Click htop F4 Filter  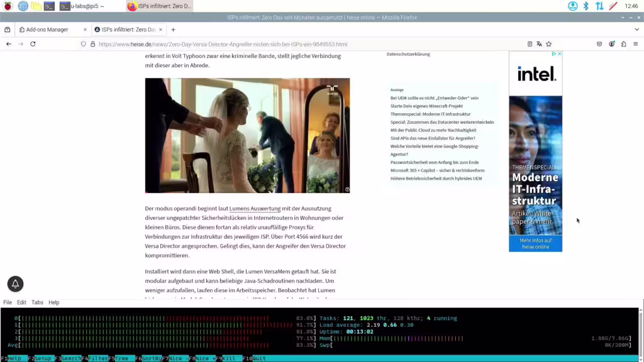coord(95,358)
